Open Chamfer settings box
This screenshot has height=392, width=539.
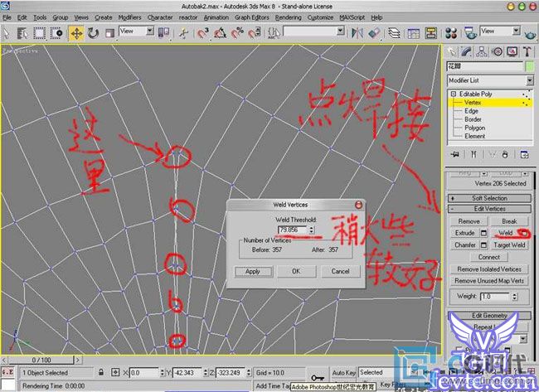click(483, 245)
